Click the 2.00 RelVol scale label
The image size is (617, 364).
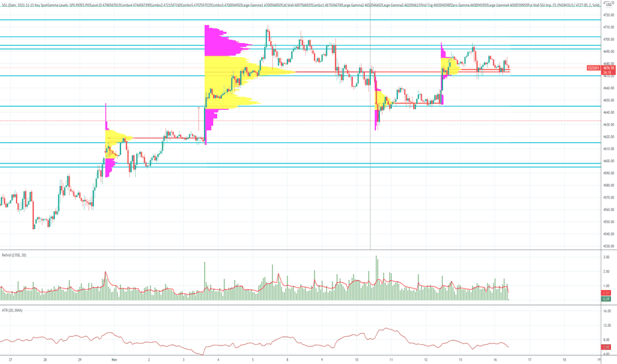coord(606,271)
